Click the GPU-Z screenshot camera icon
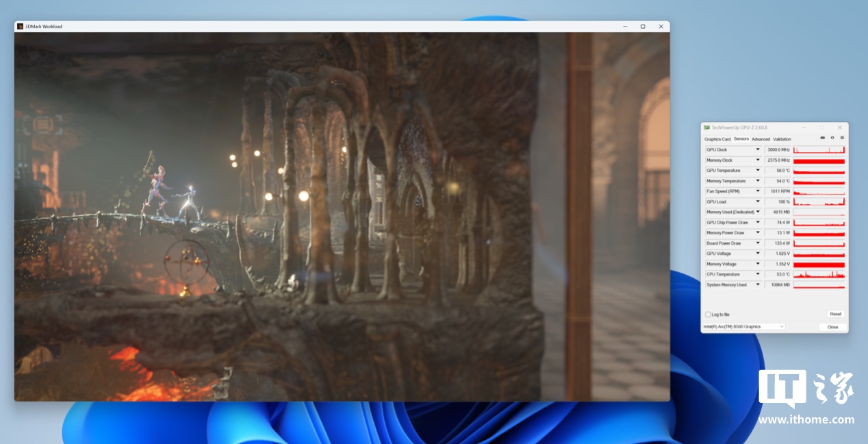The image size is (868, 444). [822, 138]
